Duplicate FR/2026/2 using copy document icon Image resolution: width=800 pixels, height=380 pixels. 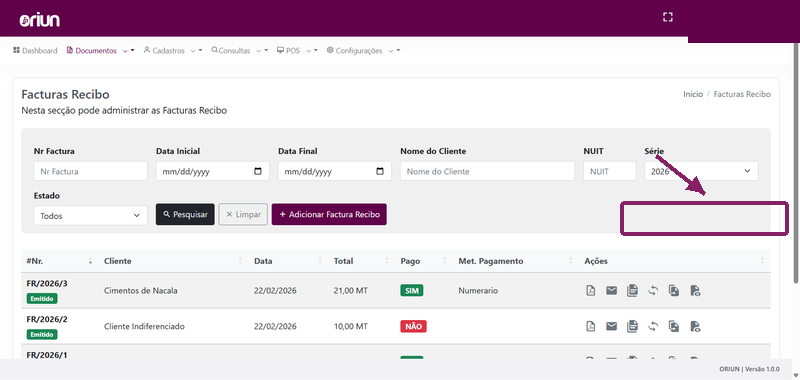click(674, 326)
